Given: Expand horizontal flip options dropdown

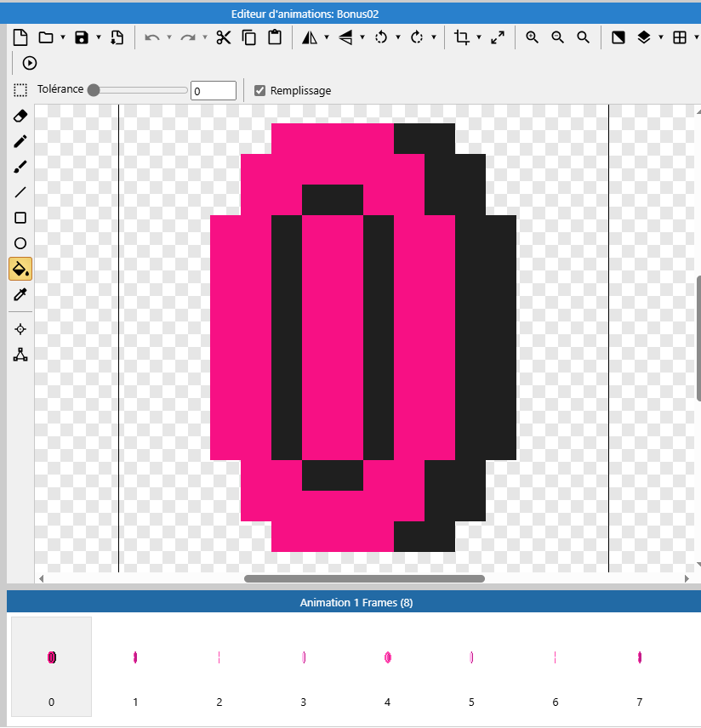Looking at the screenshot, I should pyautogui.click(x=327, y=37).
